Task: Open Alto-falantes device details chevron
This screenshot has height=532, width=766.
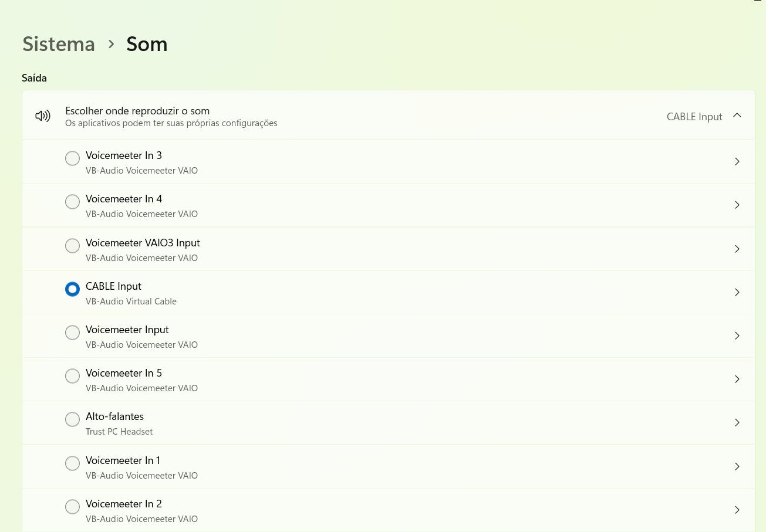Action: pos(737,422)
